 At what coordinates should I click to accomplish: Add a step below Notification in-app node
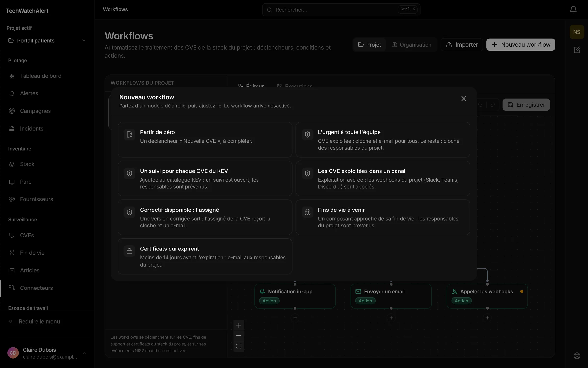tap(295, 318)
